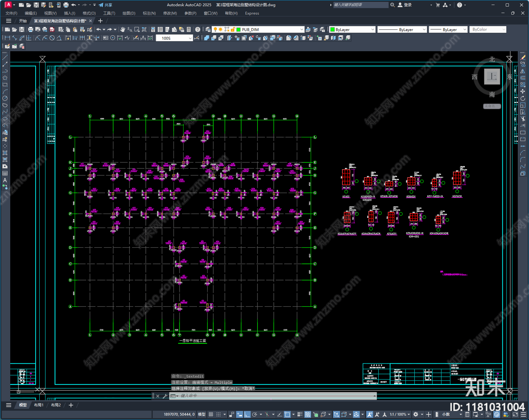Image resolution: width=529 pixels, height=420 pixels.
Task: Click the ViewCube 上 top face
Action: tap(492, 76)
